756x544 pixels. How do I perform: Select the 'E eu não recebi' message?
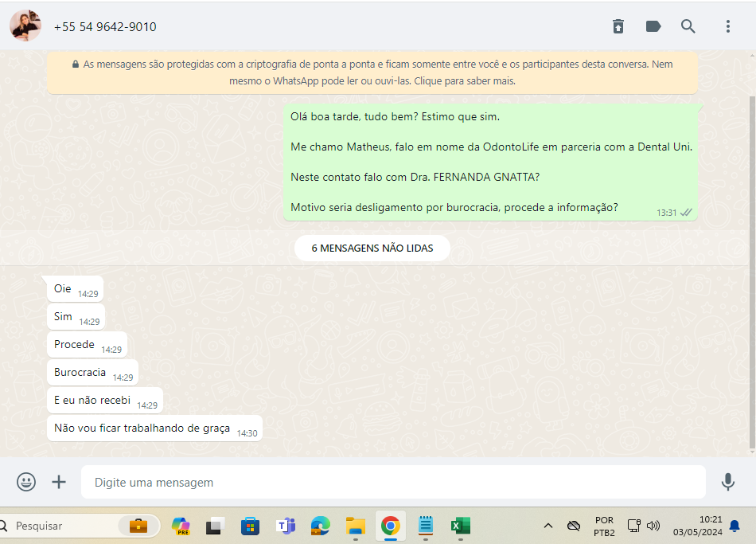click(x=105, y=401)
